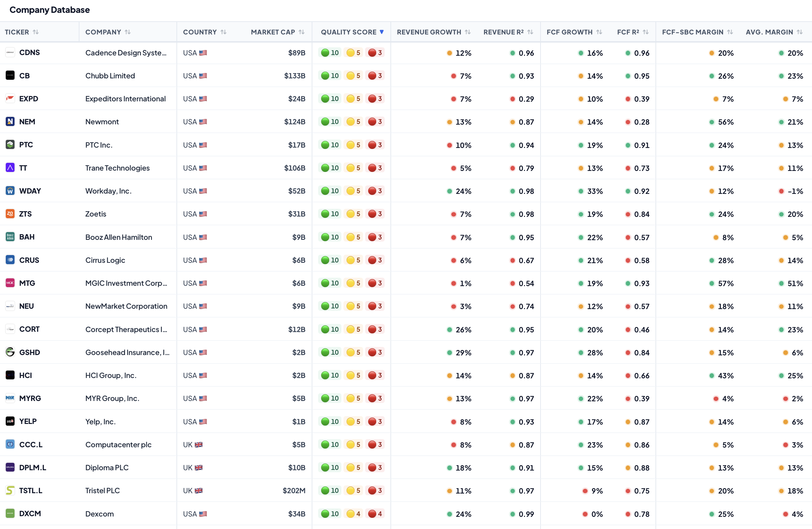The width and height of the screenshot is (812, 529).
Task: Click the $106B market cap for Trane
Action: 295,168
